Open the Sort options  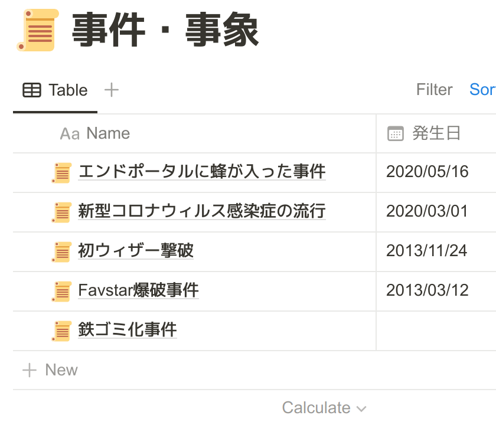point(482,90)
